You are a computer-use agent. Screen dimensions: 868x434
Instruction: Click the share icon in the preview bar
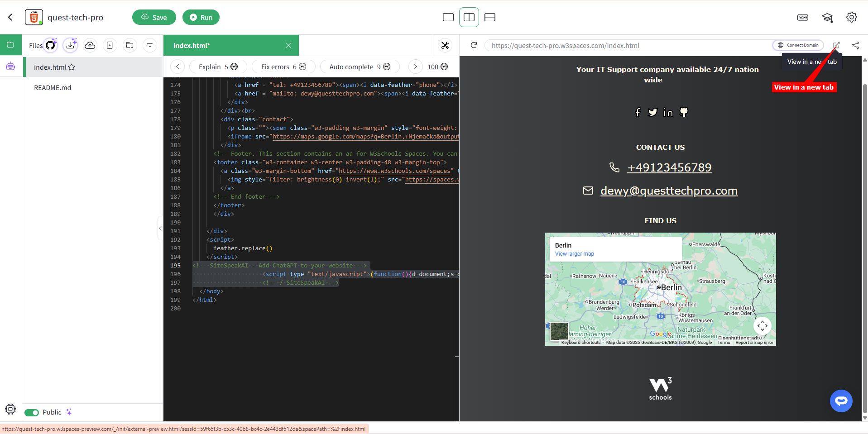pyautogui.click(x=855, y=45)
